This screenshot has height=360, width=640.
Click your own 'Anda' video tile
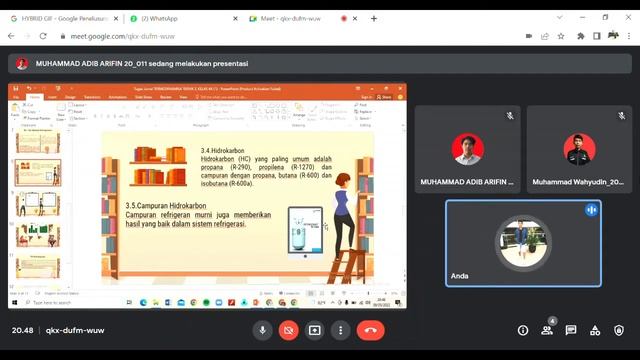click(x=523, y=243)
